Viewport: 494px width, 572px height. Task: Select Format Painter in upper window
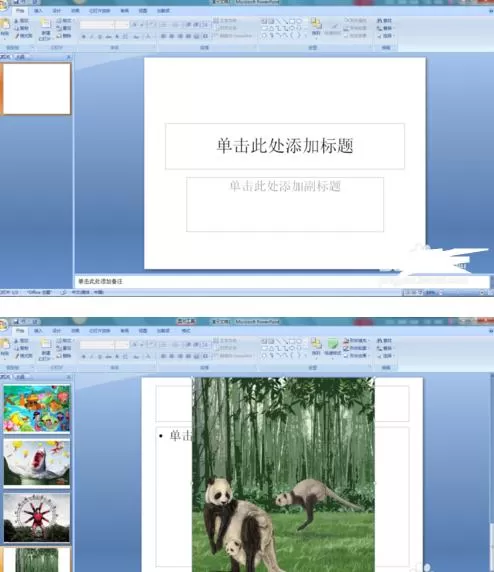coord(24,36)
